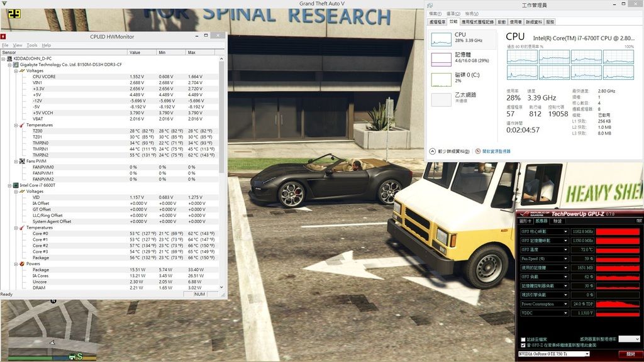
Task: Open the Power Consumption sensor dropdown
Action: coord(565,304)
